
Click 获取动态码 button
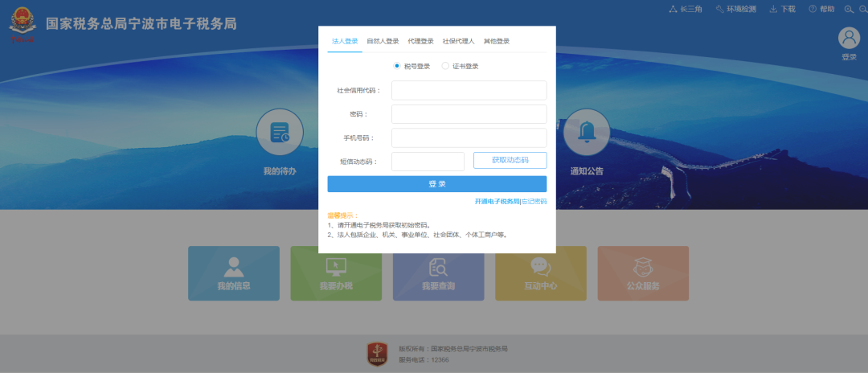point(510,161)
